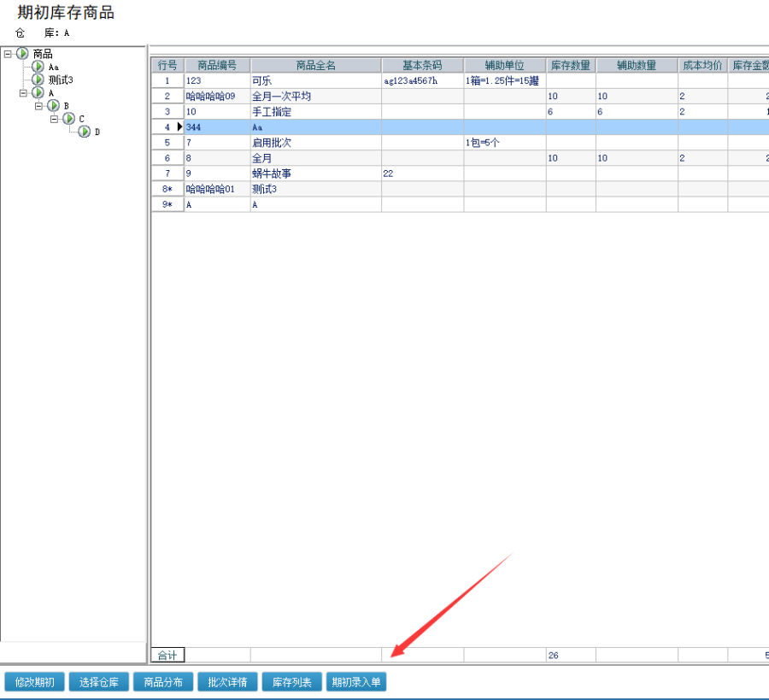Collapse tree node B using its minus box

tap(38, 106)
